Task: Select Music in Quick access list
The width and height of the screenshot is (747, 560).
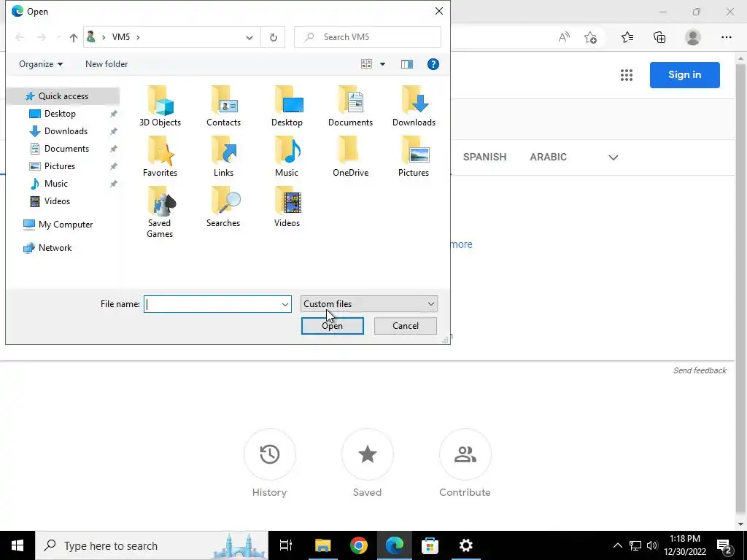Action: 56,183
